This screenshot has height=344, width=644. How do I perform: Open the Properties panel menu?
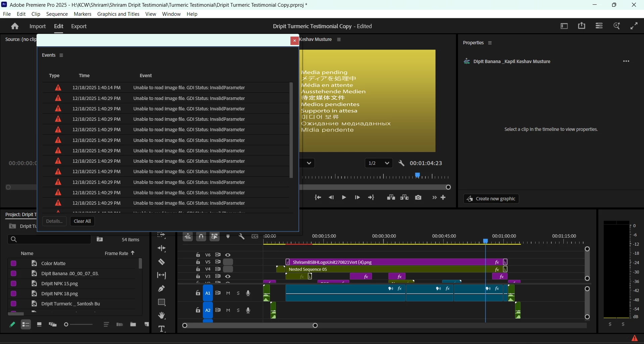point(490,43)
